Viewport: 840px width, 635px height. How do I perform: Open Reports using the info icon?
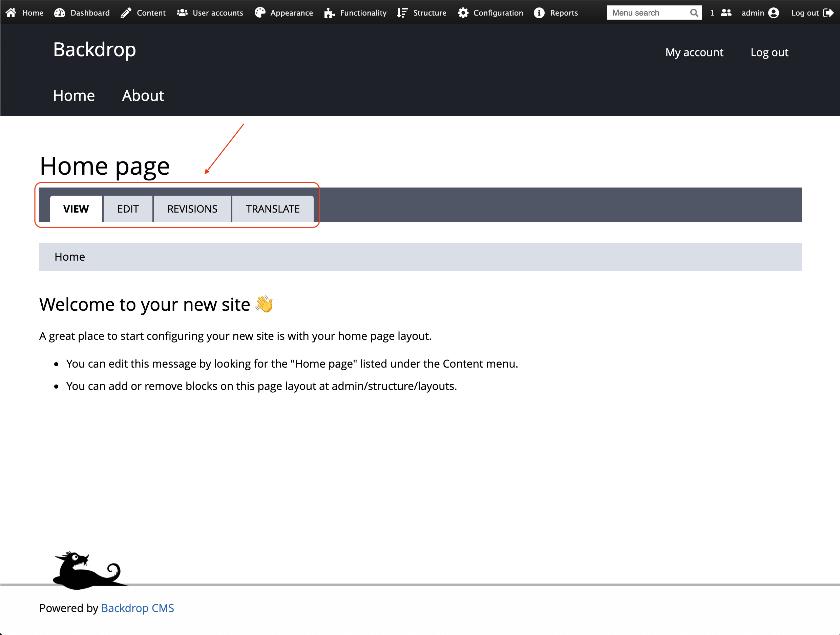click(x=539, y=12)
